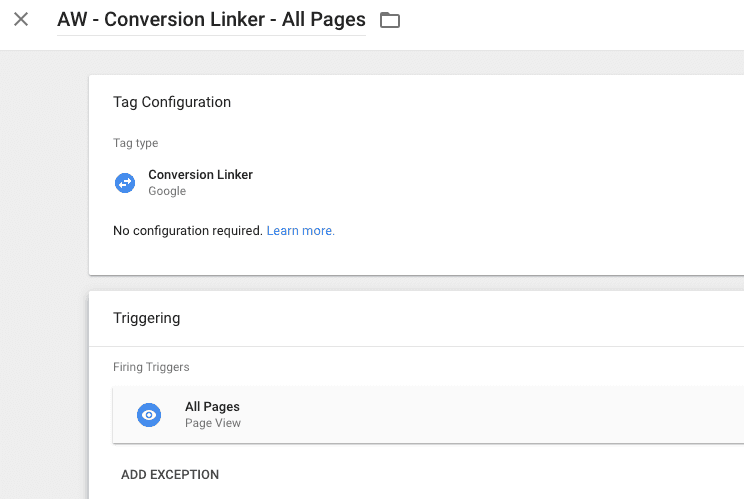
Task: Click the folder icon beside the tag name
Action: pos(390,20)
